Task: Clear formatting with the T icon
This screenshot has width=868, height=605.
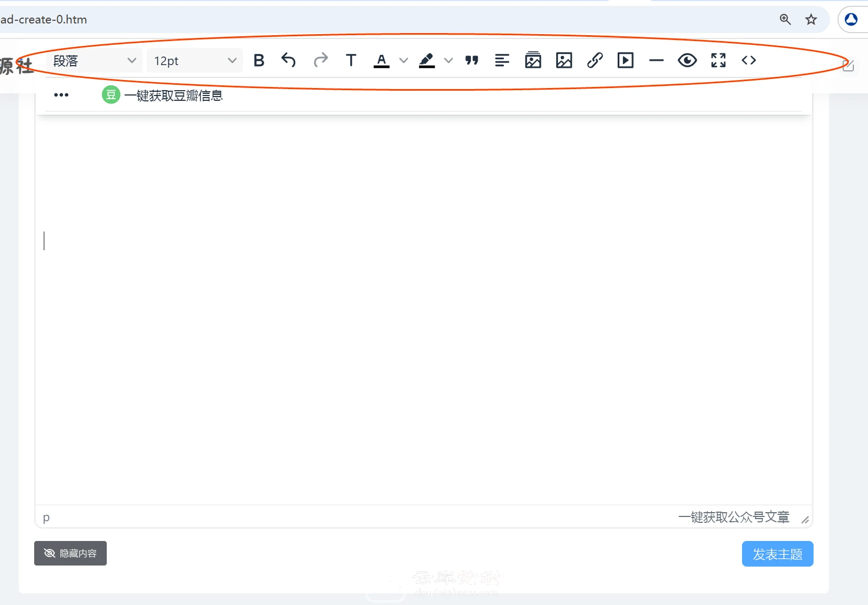Action: coord(351,60)
